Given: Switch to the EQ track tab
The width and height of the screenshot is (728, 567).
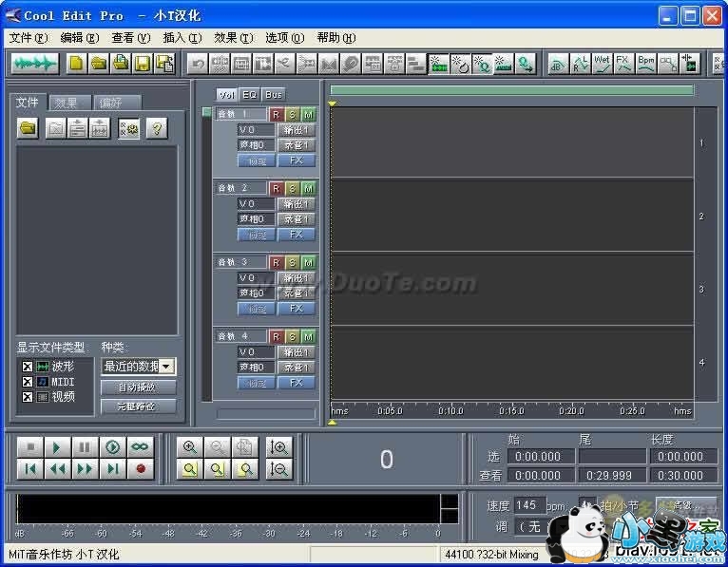Looking at the screenshot, I should point(249,95).
